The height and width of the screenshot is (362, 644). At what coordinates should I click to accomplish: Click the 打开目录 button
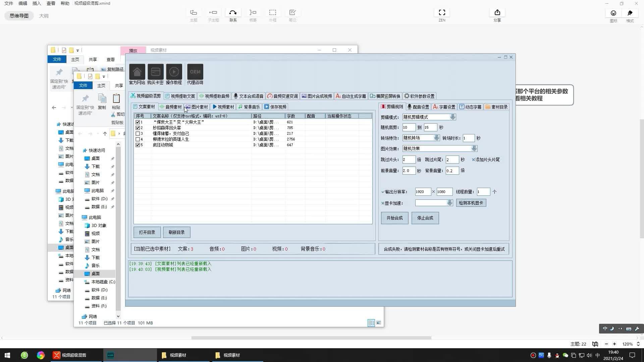147,232
